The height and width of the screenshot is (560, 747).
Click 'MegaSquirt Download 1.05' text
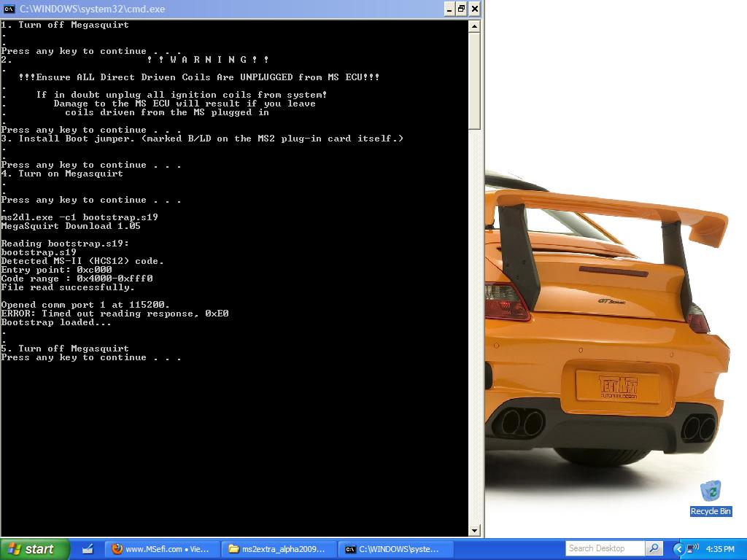tap(71, 226)
